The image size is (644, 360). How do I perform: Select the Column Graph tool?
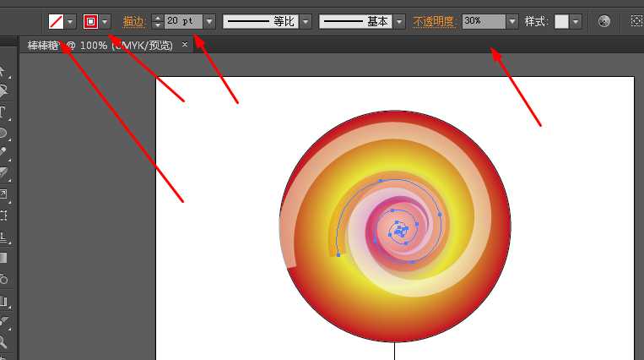tap(3, 300)
